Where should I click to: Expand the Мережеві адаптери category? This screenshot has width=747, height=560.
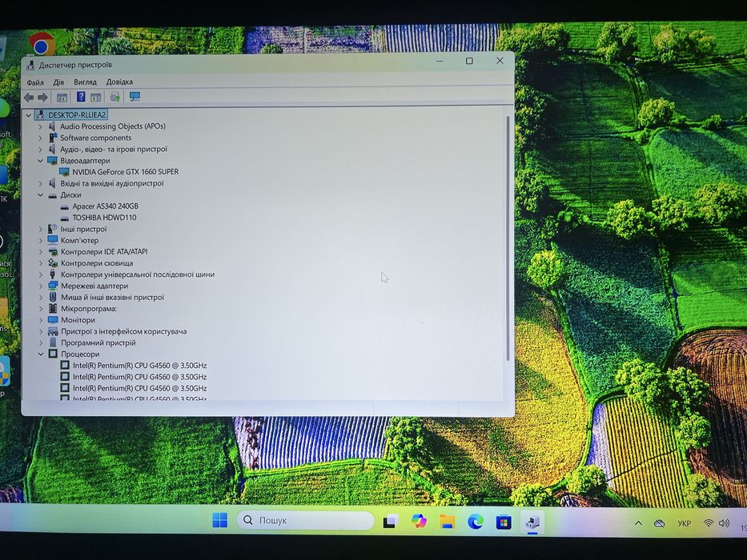40,286
